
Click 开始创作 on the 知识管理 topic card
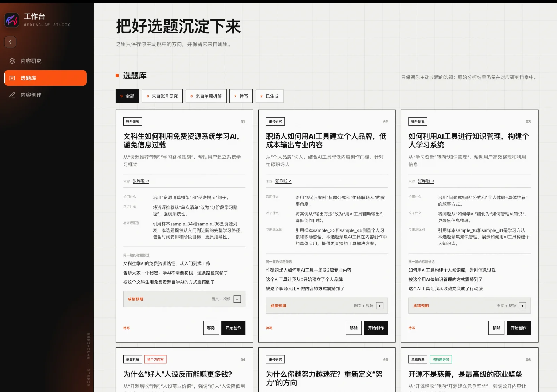(519, 328)
